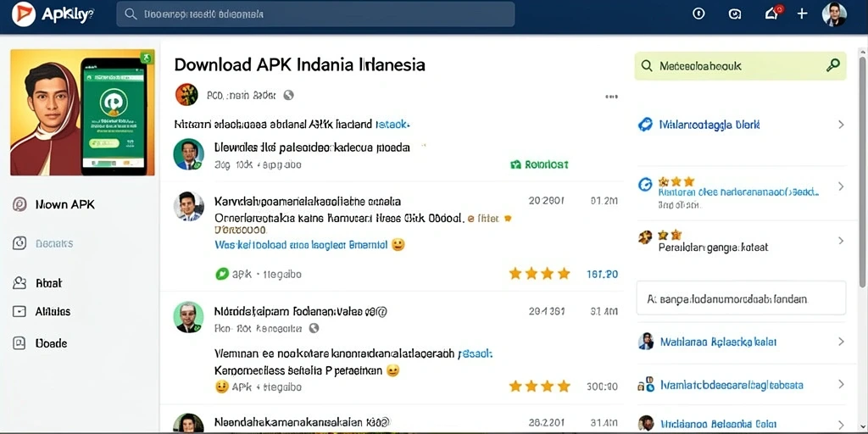Click the green search magnifier at box end
The image size is (868, 434).
pos(832,66)
